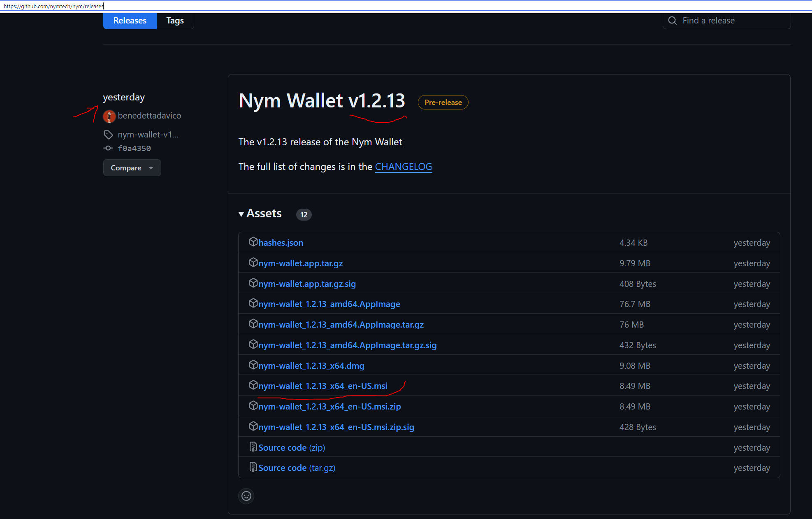Download nym-wallet_1.2.13_x64_en-US.msi.zip

[330, 407]
